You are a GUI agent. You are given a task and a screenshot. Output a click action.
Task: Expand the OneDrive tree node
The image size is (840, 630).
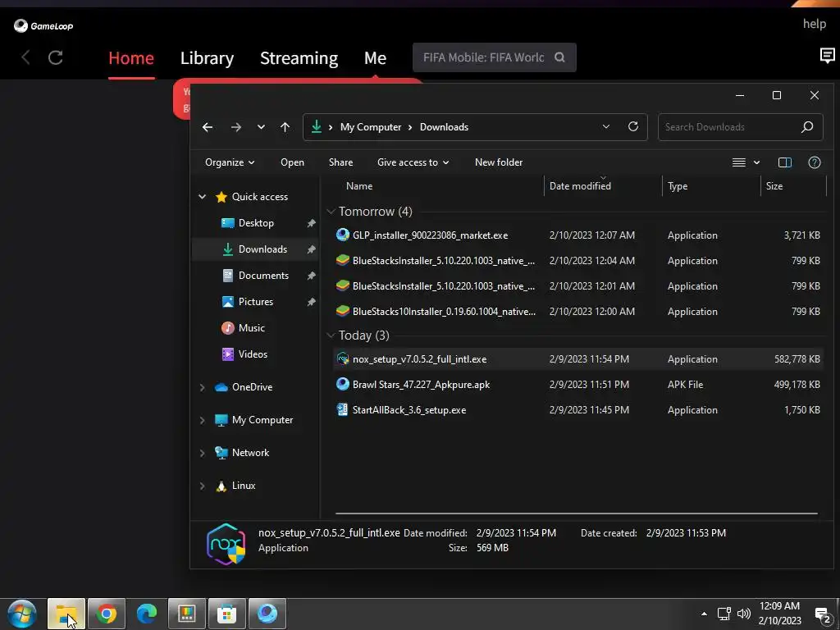(202, 387)
